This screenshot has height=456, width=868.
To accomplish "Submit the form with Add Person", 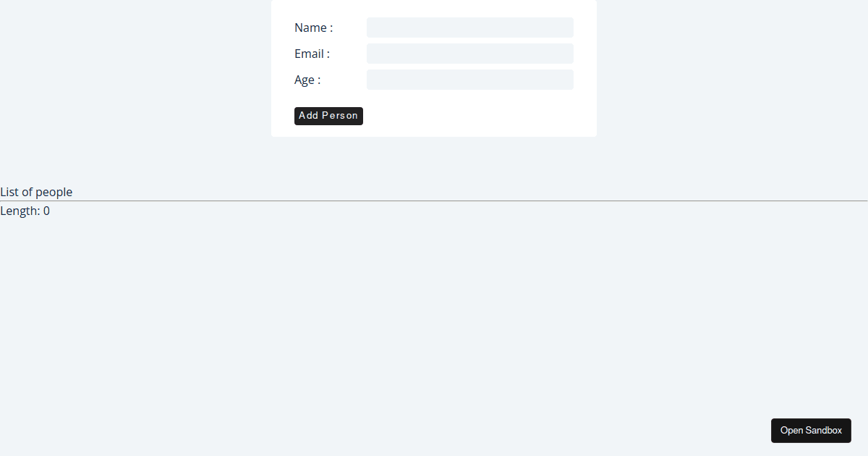I will [x=328, y=116].
